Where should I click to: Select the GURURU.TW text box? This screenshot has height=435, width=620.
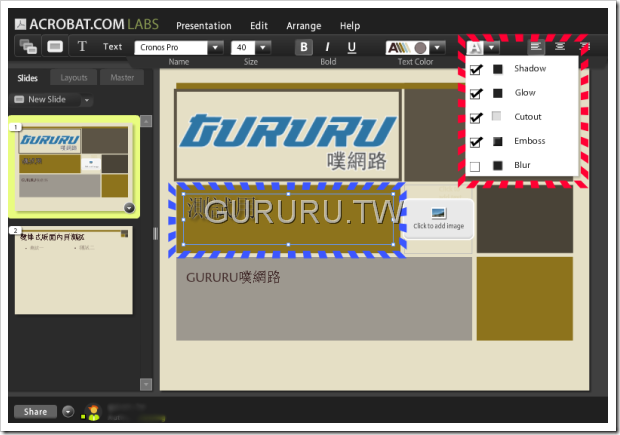point(288,219)
